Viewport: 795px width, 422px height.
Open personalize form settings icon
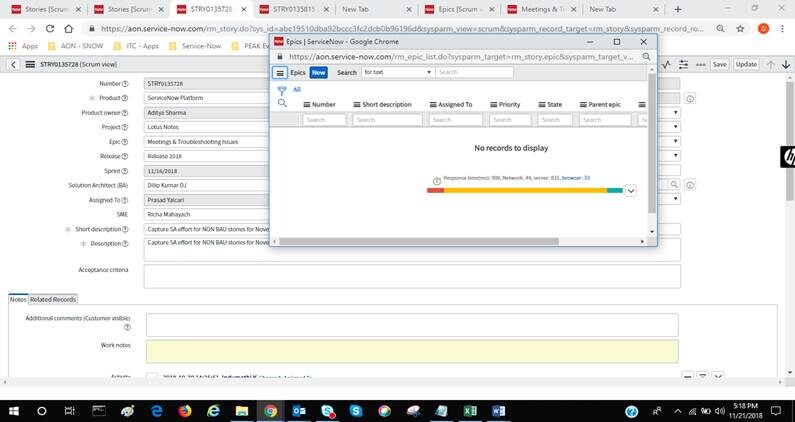tap(683, 64)
